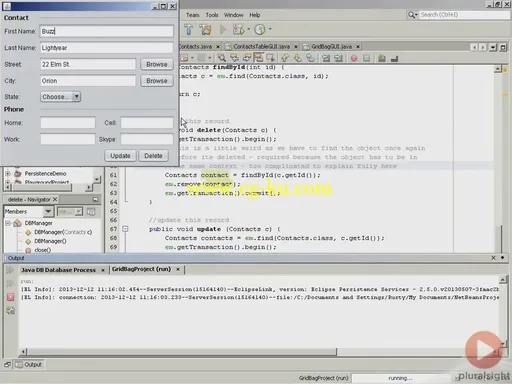Open the Window menu
The width and height of the screenshot is (512, 384).
233,15
